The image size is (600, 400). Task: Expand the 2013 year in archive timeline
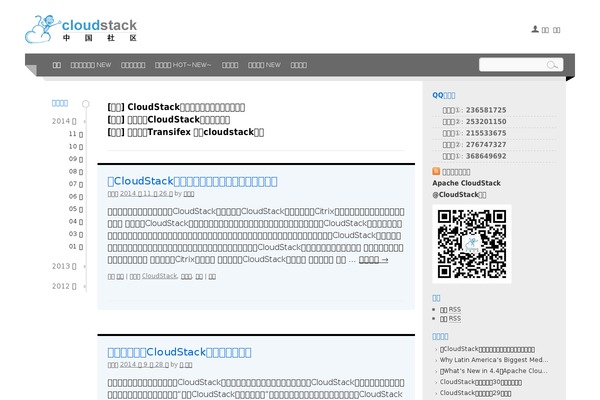click(64, 266)
